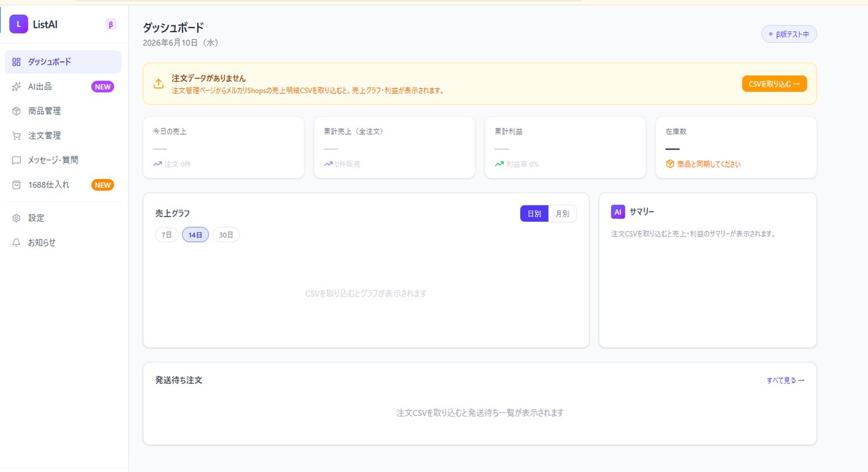Click the 商品管理 box icon

pos(16,111)
